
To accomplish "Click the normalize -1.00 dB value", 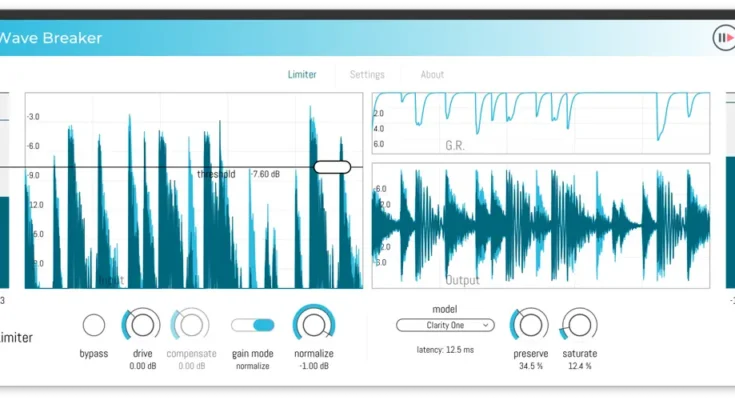I will point(314,366).
